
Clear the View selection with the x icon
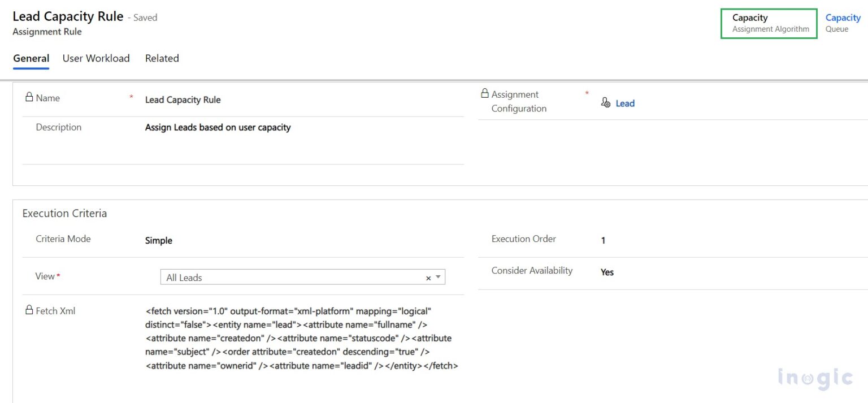pos(428,278)
